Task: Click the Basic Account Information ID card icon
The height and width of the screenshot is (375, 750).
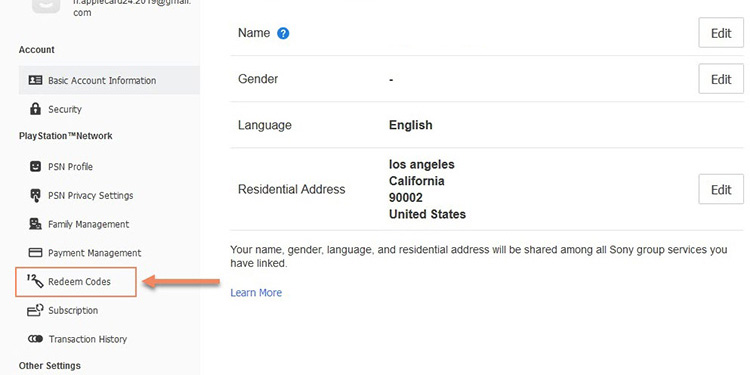Action: click(x=35, y=80)
